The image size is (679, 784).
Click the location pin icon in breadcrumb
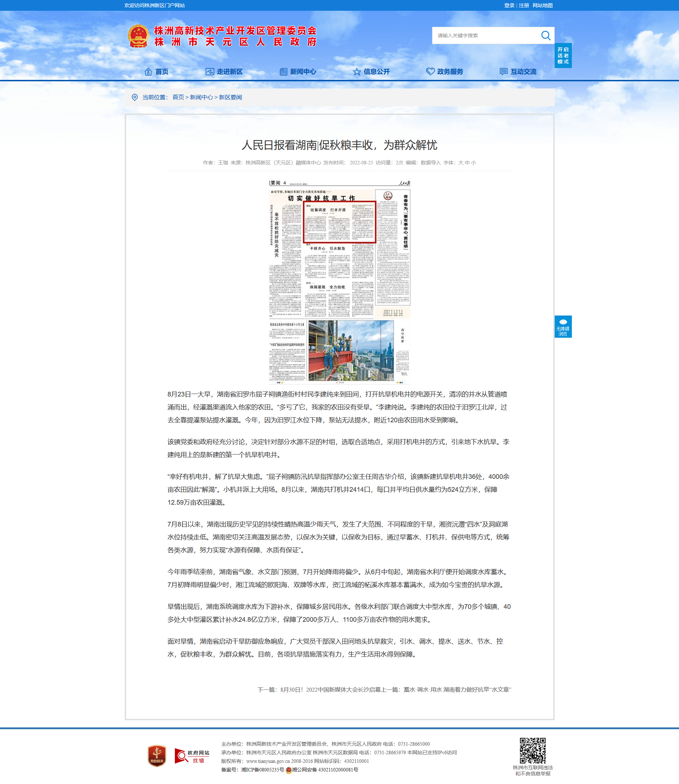tap(134, 97)
